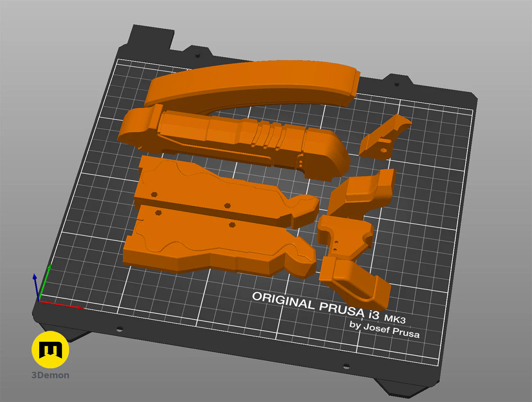The height and width of the screenshot is (402, 532).
Task: Click the blue Z axis arrow
Action: pyautogui.click(x=36, y=287)
